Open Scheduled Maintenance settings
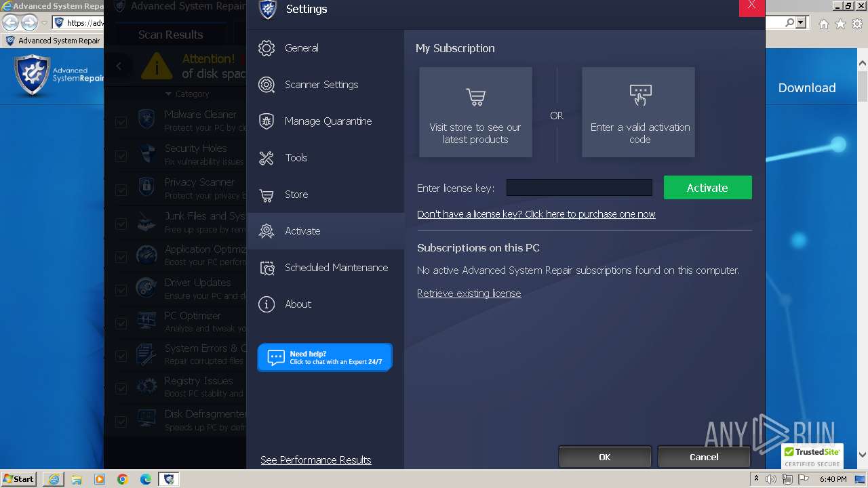Image resolution: width=868 pixels, height=488 pixels. (325, 268)
